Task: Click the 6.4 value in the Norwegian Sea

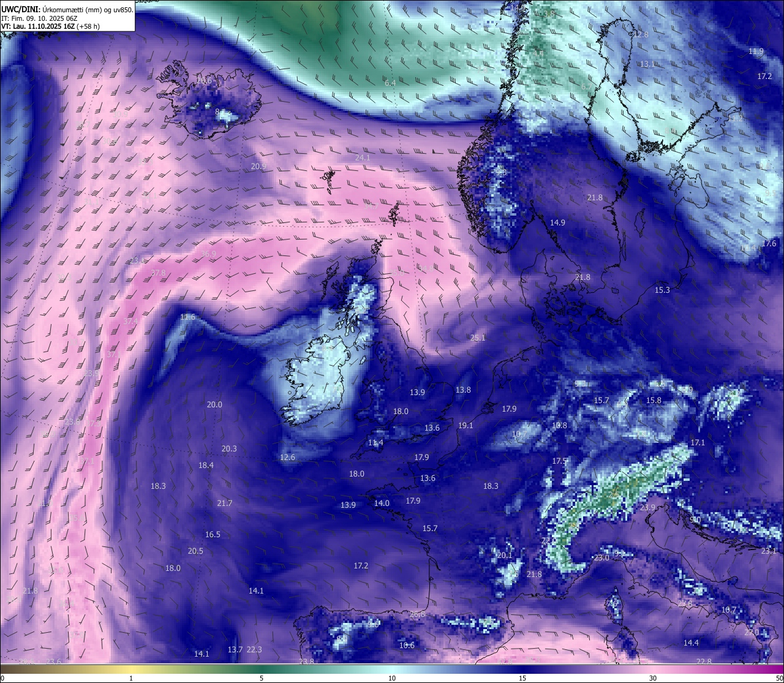Action: pyautogui.click(x=390, y=83)
